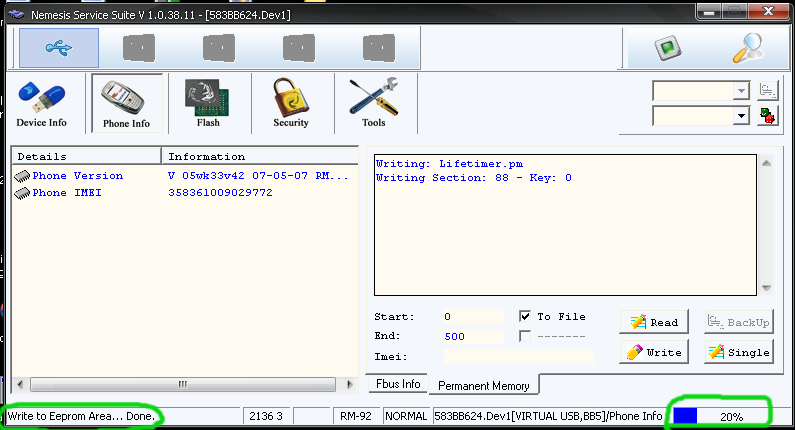Open the Phone Info section
The image size is (795, 430).
click(127, 104)
